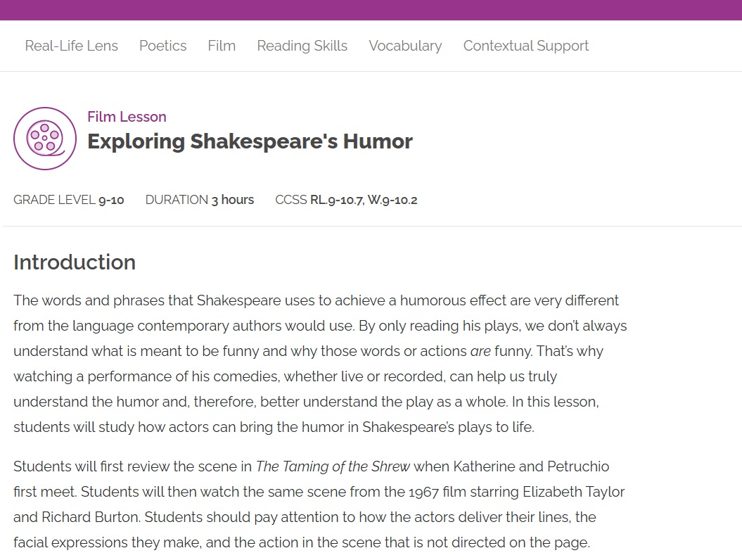
Task: Select the W.9-10.2 standard code
Action: [x=392, y=200]
